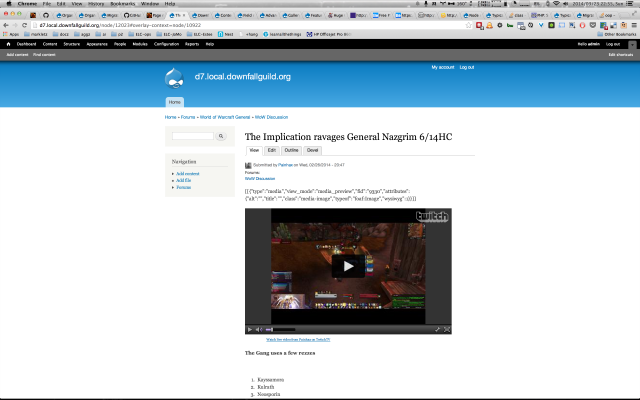Play the Twitch video with center button
This screenshot has width=640, height=400.
(x=348, y=266)
